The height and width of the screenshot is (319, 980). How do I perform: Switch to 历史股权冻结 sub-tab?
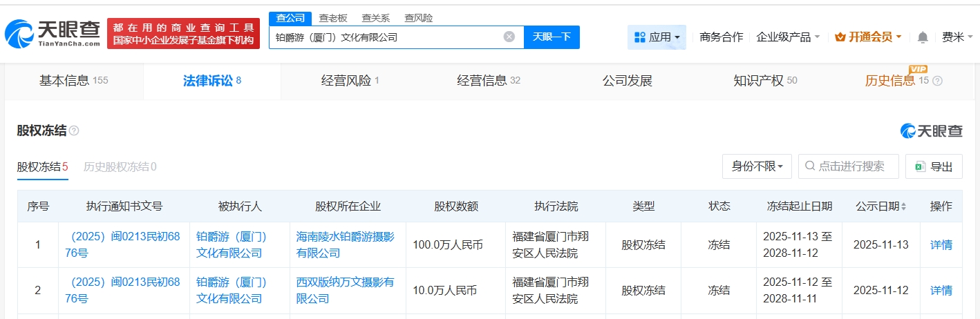pyautogui.click(x=120, y=166)
